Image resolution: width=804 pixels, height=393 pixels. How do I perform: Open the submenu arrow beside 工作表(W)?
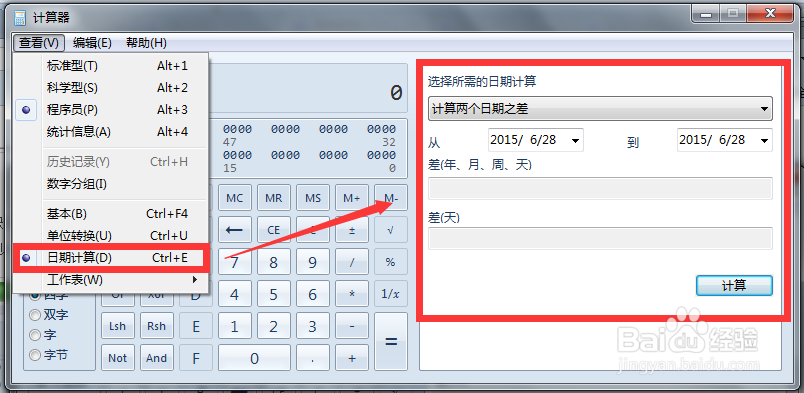(x=194, y=280)
